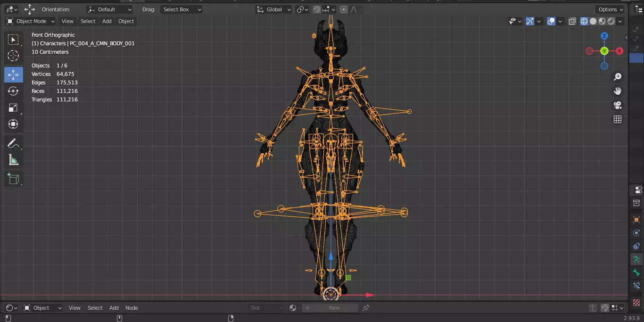This screenshot has width=644, height=322.
Task: Open the Texture properties tab
Action: point(637,302)
